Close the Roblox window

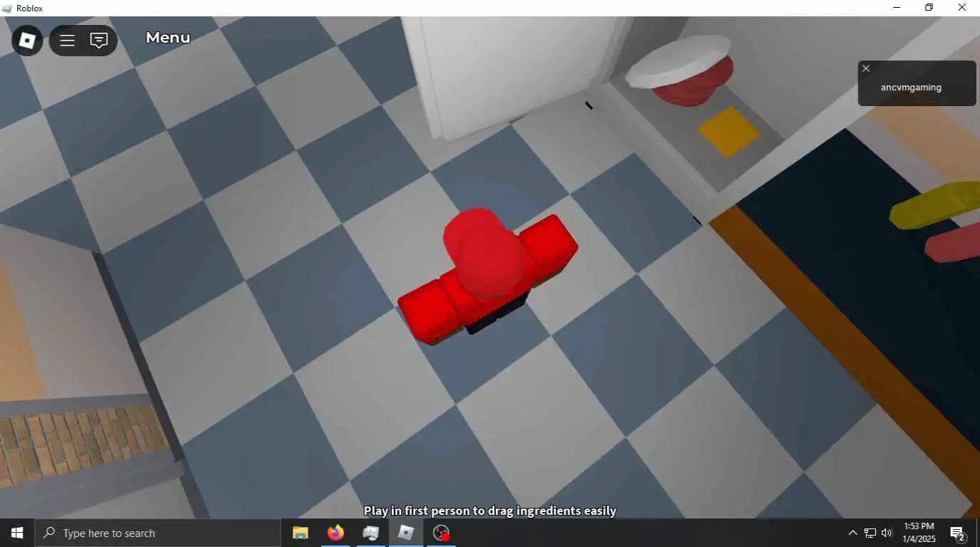tap(961, 8)
